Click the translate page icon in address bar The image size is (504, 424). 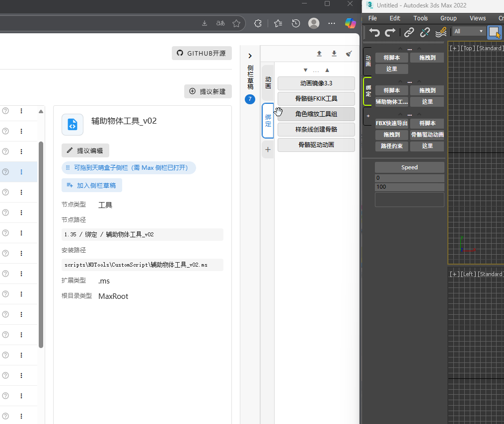click(x=220, y=23)
